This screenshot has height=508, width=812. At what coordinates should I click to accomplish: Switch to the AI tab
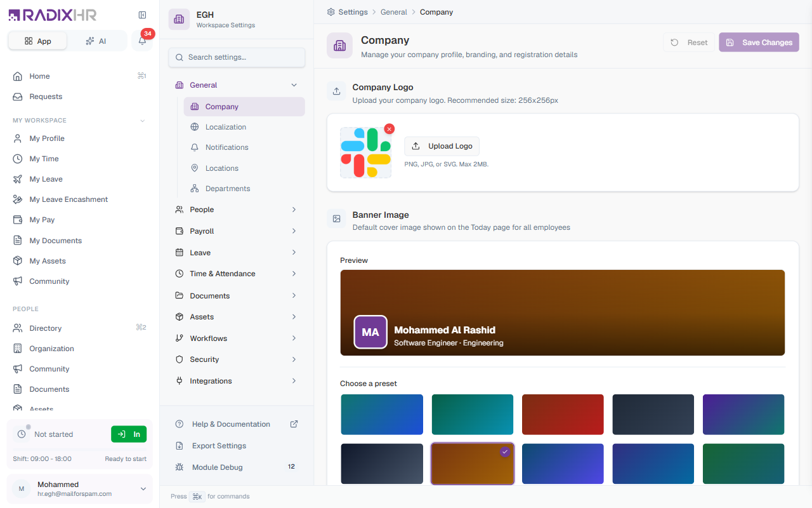point(96,41)
